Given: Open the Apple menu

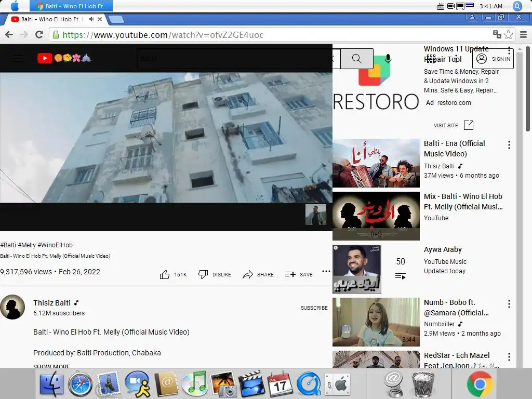Looking at the screenshot, I should point(15,6).
